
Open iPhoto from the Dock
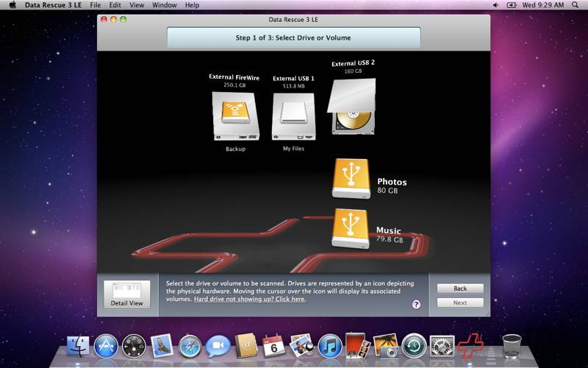(x=386, y=345)
